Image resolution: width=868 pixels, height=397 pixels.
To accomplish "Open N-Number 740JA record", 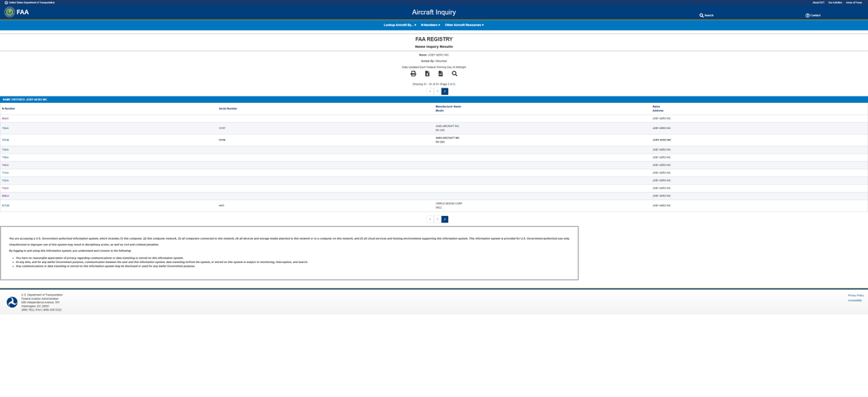I will 5,165.
